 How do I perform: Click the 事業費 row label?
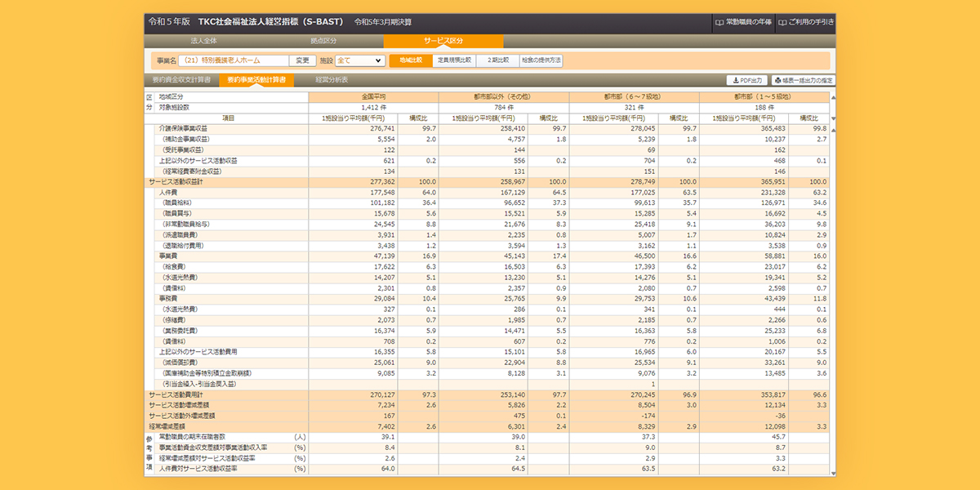(167, 256)
